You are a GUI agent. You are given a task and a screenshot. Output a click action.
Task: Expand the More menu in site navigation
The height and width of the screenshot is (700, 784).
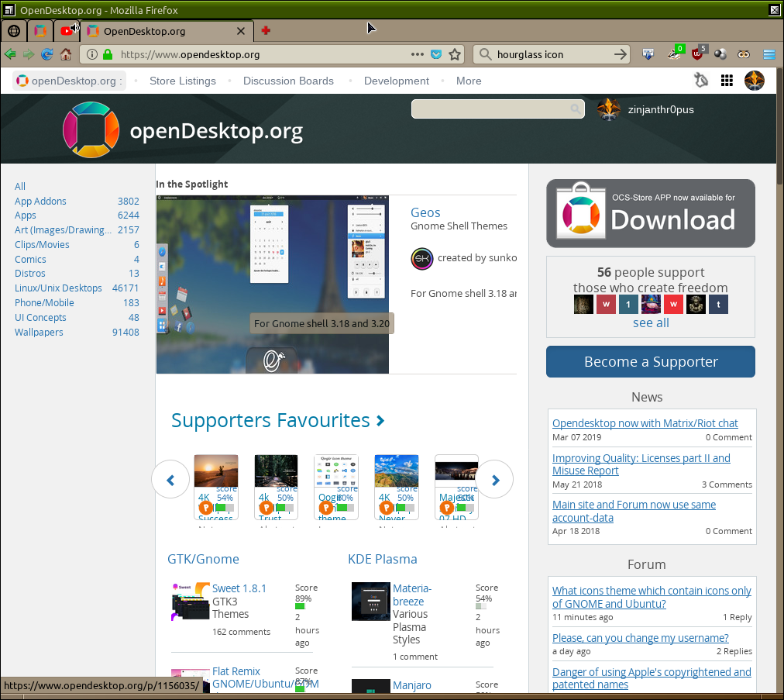tap(469, 81)
